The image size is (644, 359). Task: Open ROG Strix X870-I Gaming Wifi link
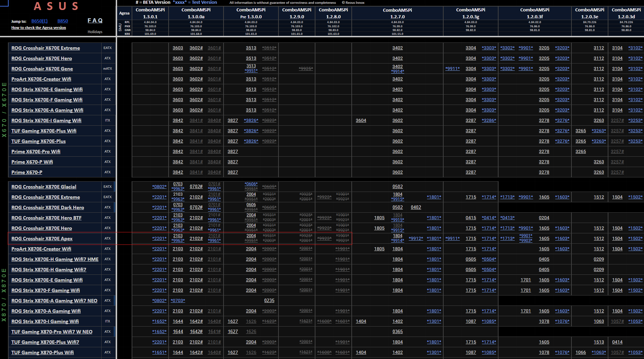(45, 321)
